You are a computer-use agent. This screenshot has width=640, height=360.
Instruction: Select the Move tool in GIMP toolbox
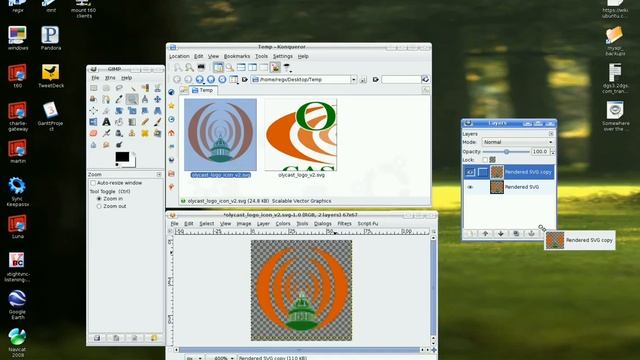pyautogui.click(x=158, y=99)
